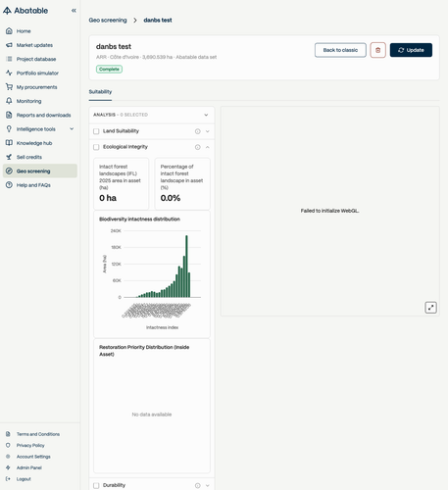This screenshot has height=490, width=448.
Task: Click the Portfolio simulator pulse icon
Action: [x=9, y=73]
